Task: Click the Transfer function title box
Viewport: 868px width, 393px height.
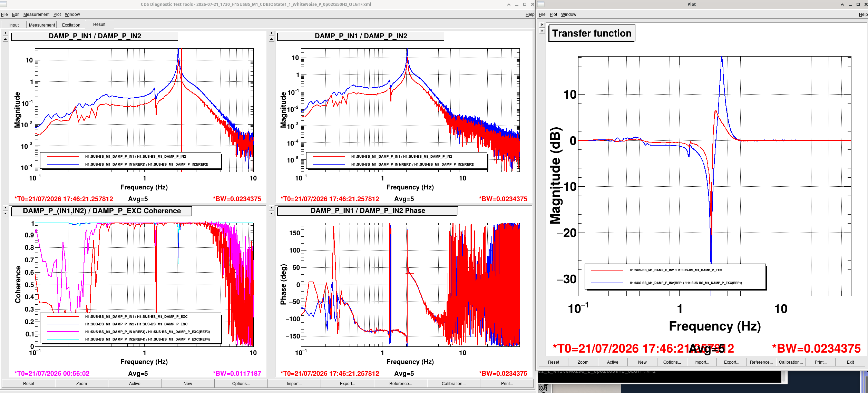Action: 592,33
